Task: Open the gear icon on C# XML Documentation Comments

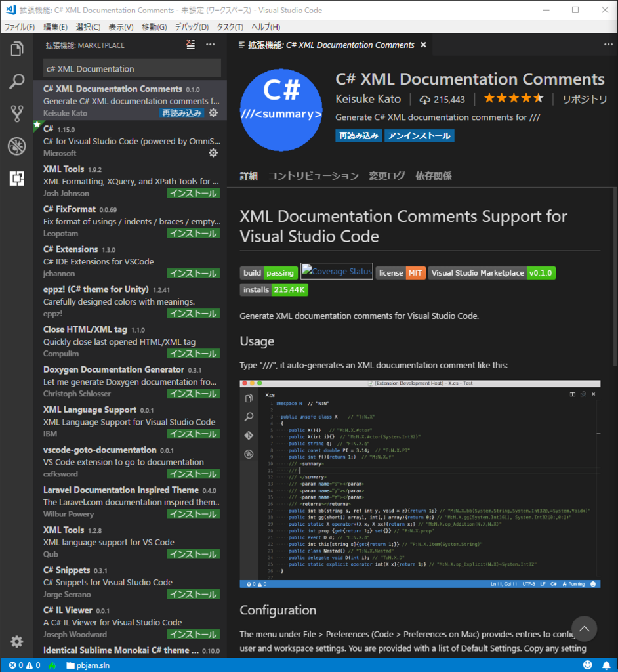Action: [213, 113]
